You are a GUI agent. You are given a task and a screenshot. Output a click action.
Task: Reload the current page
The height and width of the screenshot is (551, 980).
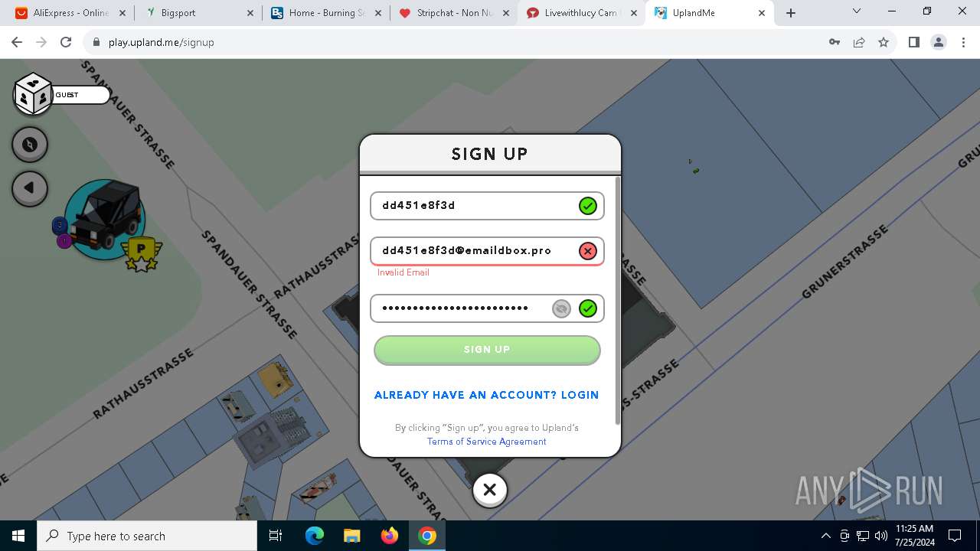click(x=66, y=42)
